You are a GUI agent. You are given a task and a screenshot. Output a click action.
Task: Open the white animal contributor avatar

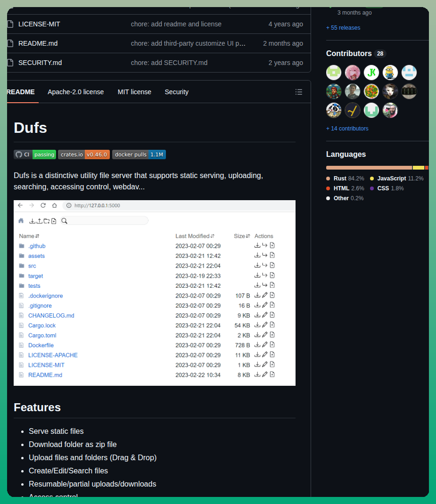pyautogui.click(x=390, y=91)
